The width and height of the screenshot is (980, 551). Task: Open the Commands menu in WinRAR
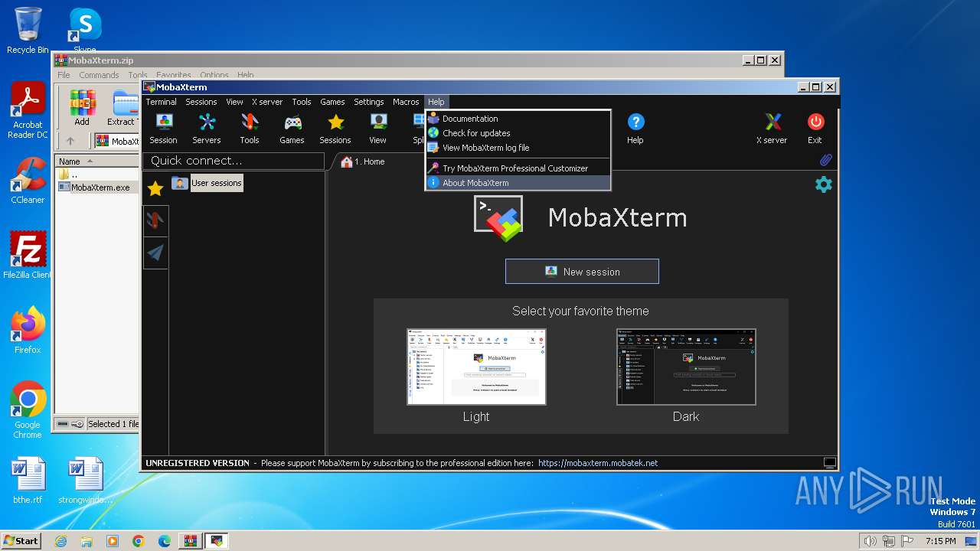(x=99, y=75)
